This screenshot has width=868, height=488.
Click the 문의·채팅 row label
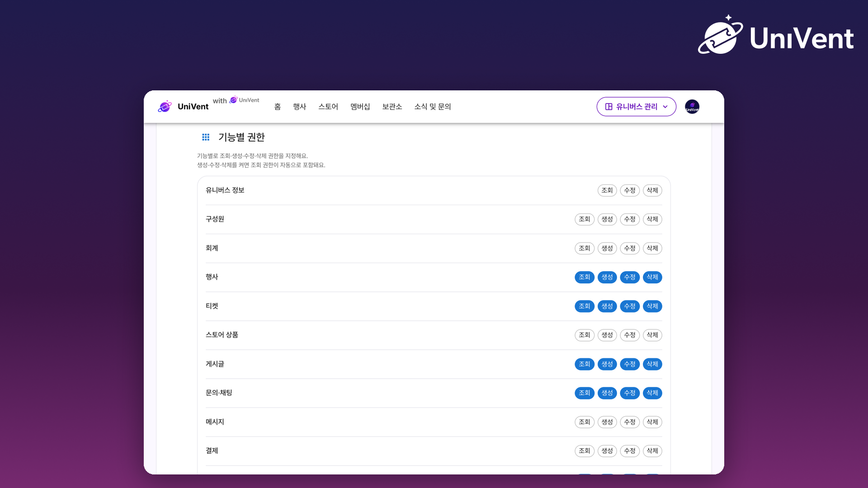pos(219,393)
